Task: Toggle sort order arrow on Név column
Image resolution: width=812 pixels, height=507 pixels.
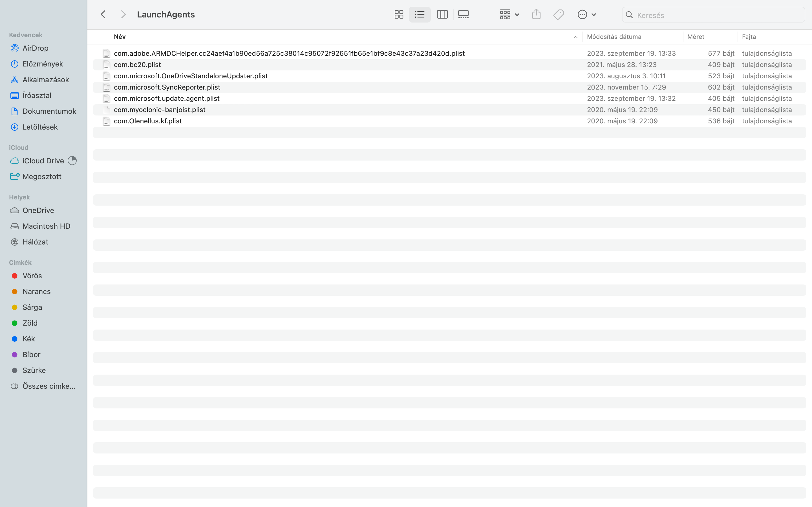Action: click(575, 37)
